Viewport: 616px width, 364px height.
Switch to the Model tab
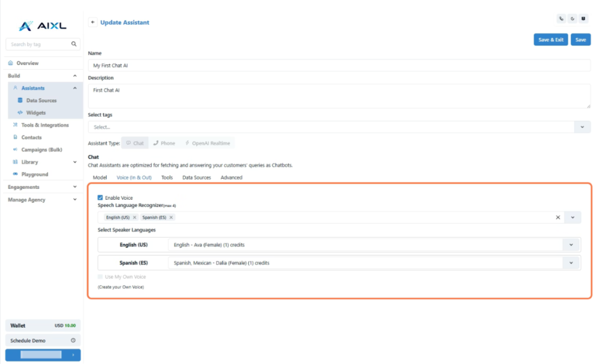pos(99,177)
